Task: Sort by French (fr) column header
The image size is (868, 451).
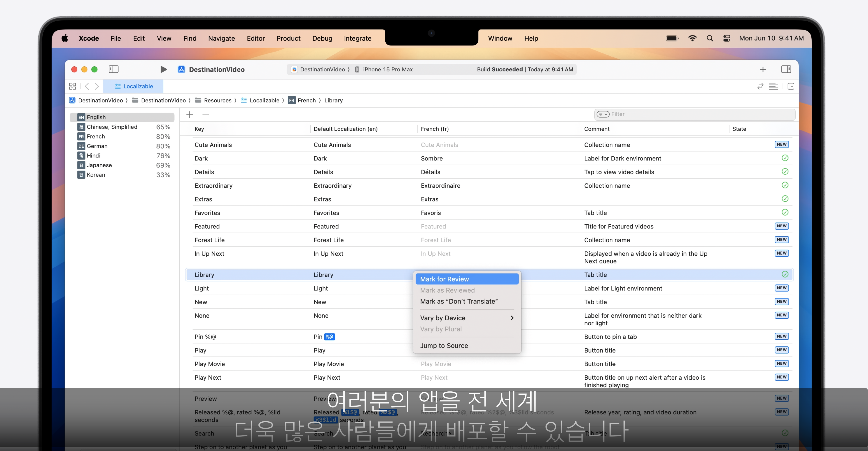Action: coord(435,129)
